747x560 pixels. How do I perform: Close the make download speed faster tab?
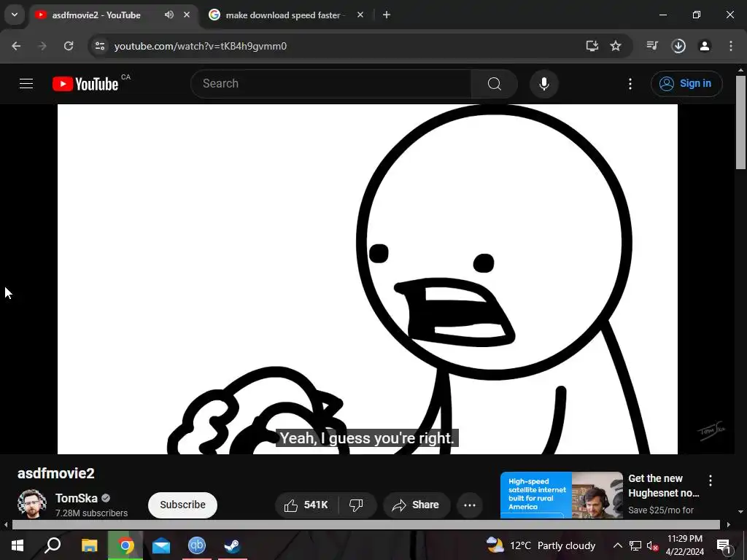(360, 15)
